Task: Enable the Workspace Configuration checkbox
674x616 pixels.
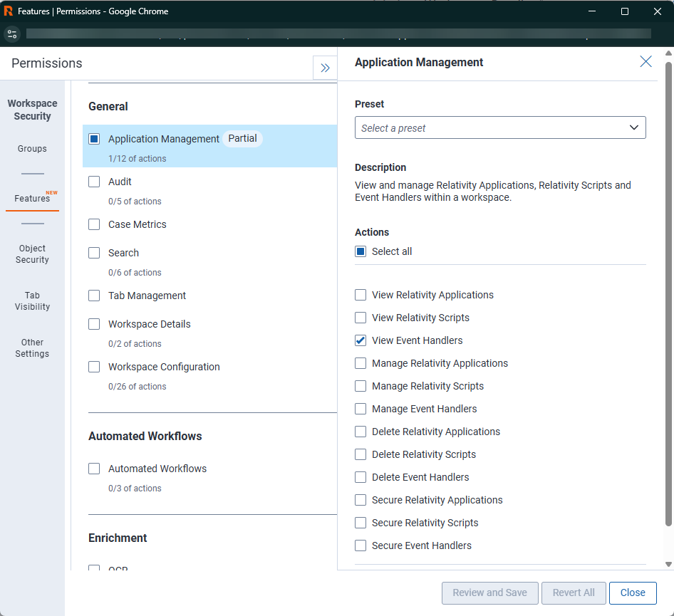Action: point(94,367)
